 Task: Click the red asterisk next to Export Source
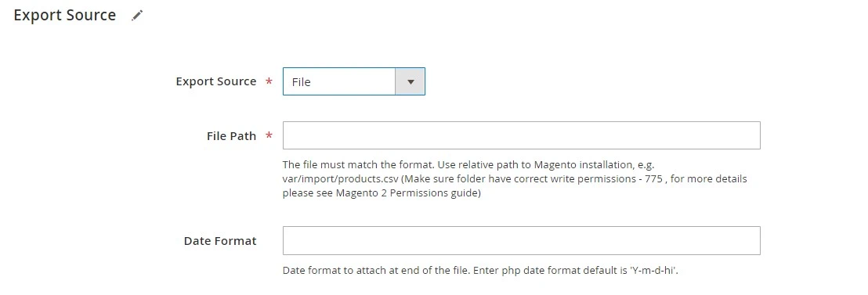point(269,81)
